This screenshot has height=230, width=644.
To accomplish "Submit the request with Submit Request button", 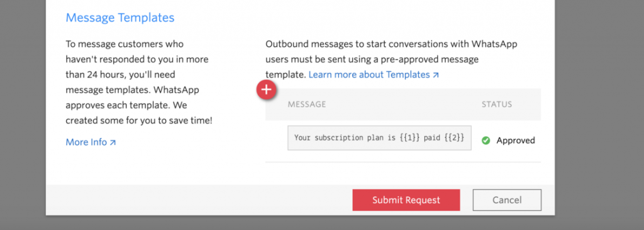I will point(406,200).
